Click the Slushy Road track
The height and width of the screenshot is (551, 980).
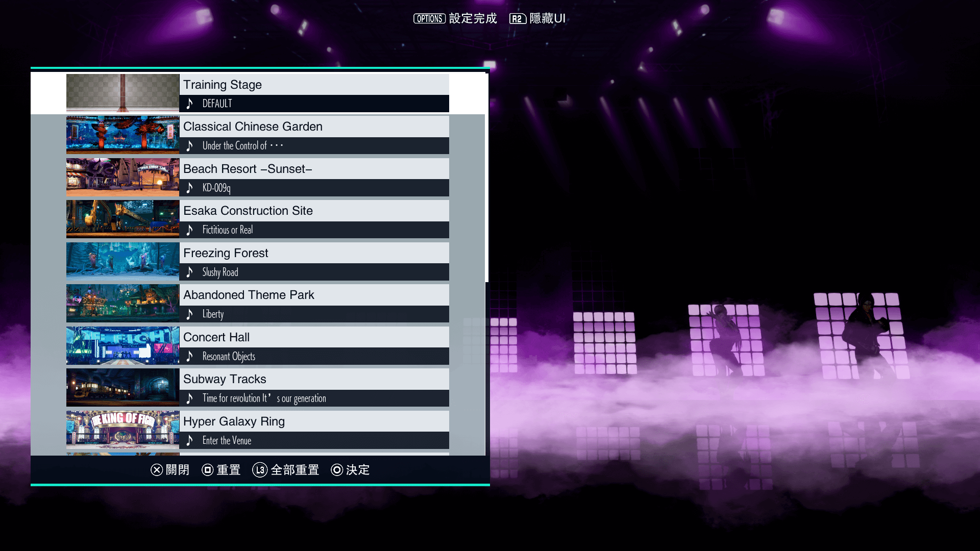tap(314, 272)
